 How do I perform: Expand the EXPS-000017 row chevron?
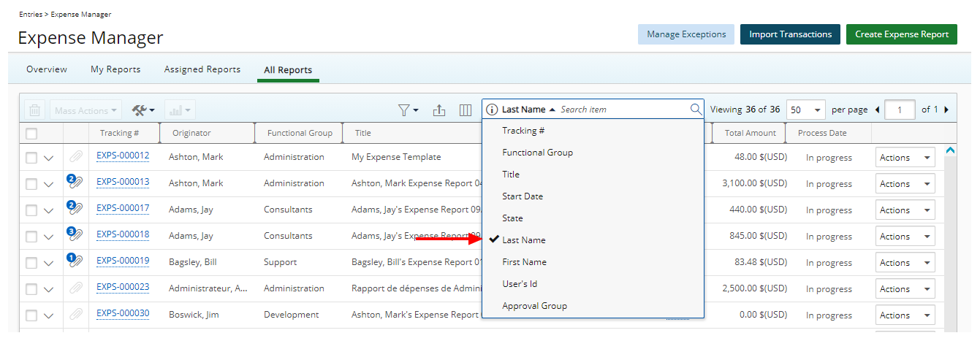pyautogui.click(x=49, y=210)
